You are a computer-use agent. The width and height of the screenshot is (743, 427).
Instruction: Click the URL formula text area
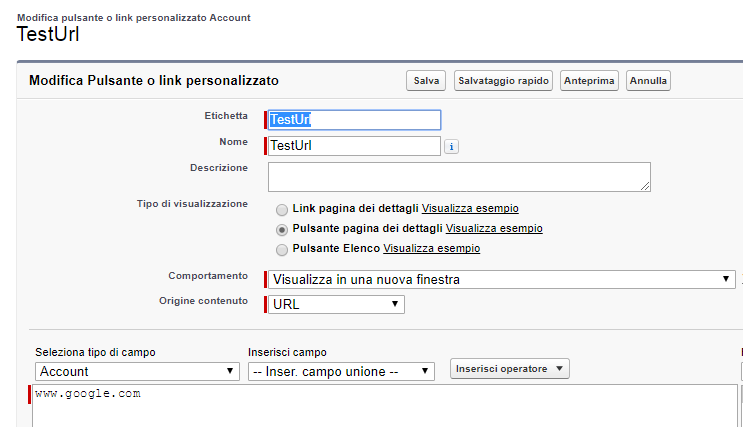click(x=380, y=407)
